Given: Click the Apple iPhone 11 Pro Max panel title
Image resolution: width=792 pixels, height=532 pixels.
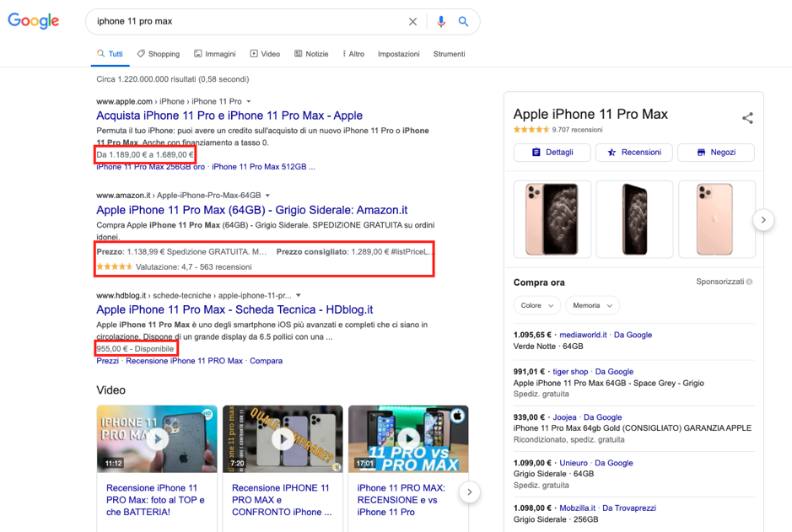Looking at the screenshot, I should pos(590,114).
